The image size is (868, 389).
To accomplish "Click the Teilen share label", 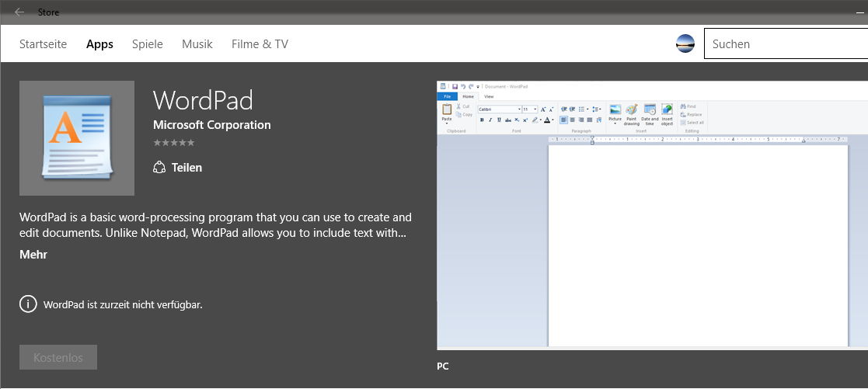I will (187, 168).
